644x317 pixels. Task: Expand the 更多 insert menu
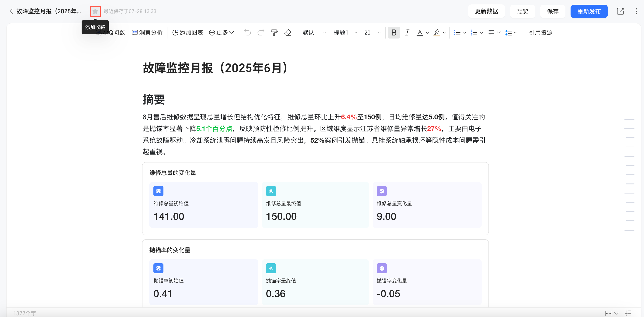[x=222, y=32]
